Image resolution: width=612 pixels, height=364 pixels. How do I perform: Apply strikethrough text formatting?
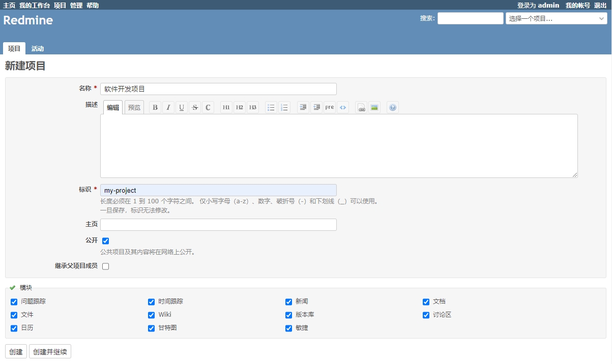coord(194,107)
